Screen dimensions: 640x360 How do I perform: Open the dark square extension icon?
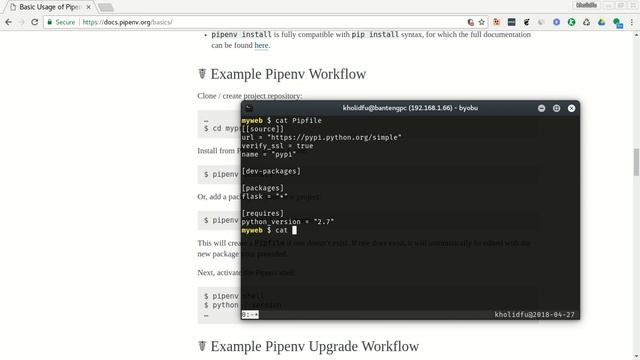[x=511, y=22]
